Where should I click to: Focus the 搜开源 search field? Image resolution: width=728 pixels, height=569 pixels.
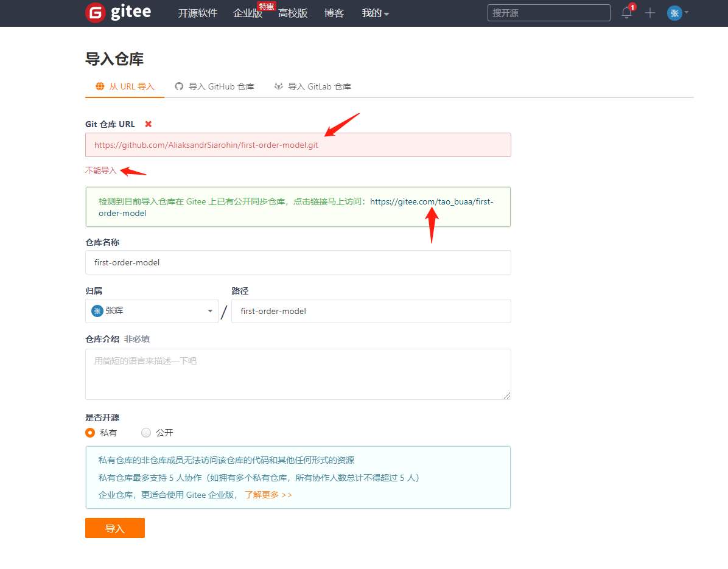pyautogui.click(x=549, y=13)
